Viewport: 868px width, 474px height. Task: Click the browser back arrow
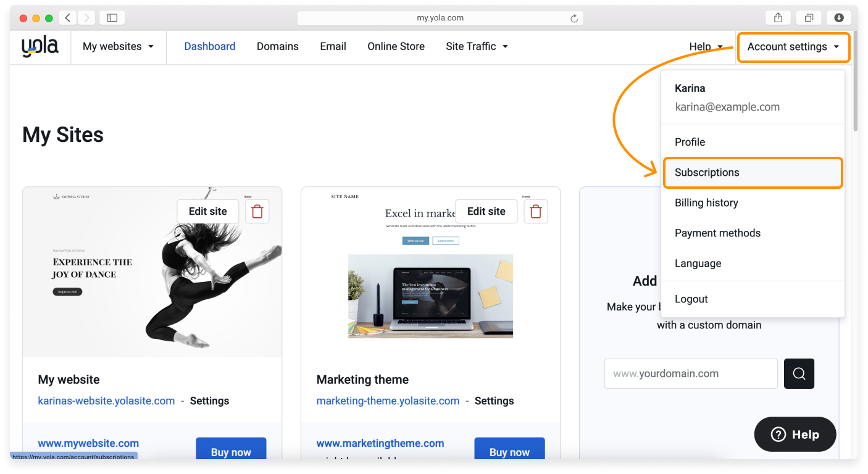67,17
